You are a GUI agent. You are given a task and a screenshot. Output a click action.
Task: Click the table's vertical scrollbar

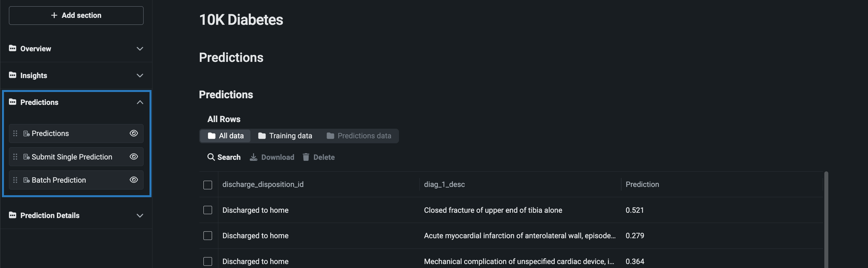(x=826, y=219)
